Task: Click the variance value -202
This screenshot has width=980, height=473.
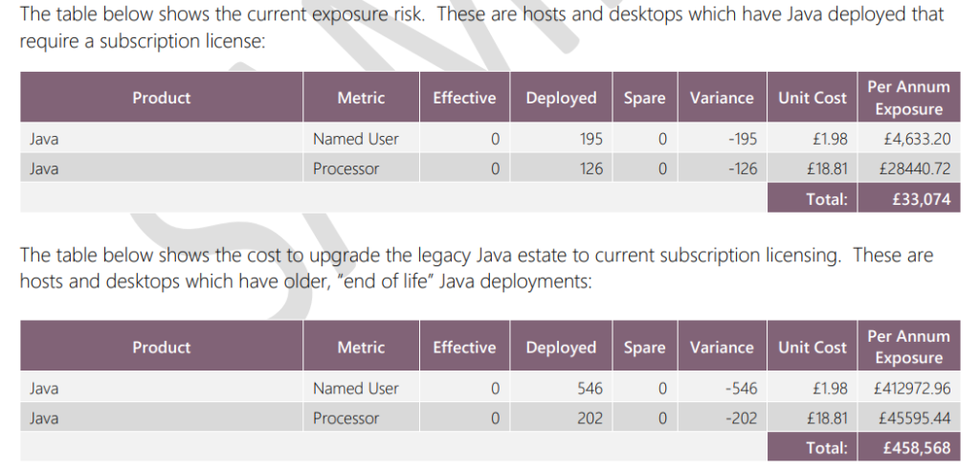Action: click(742, 418)
